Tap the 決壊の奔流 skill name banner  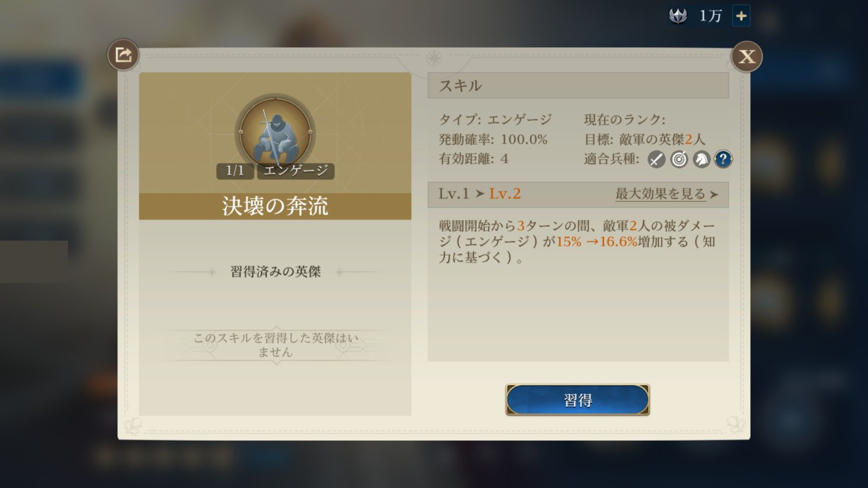pos(275,206)
